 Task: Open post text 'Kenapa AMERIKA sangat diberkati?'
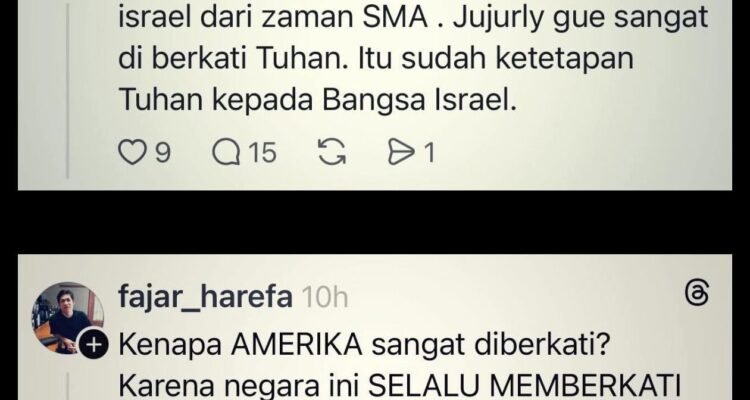pos(363,345)
